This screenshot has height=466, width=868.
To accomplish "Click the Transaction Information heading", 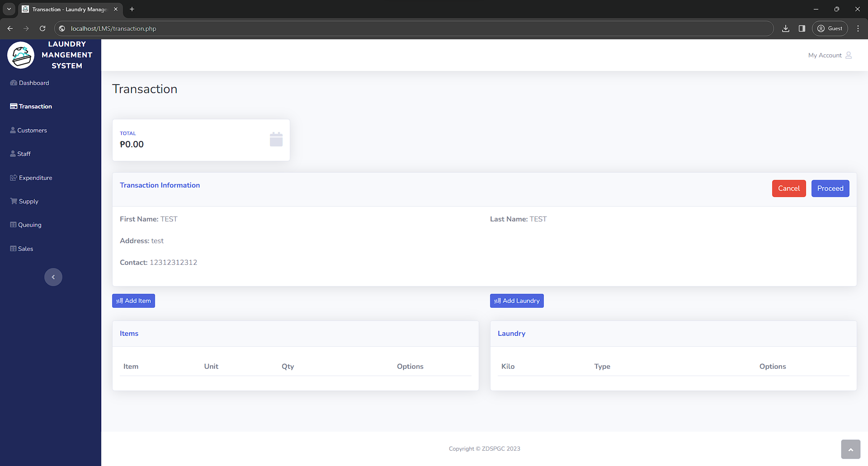I will (160, 185).
